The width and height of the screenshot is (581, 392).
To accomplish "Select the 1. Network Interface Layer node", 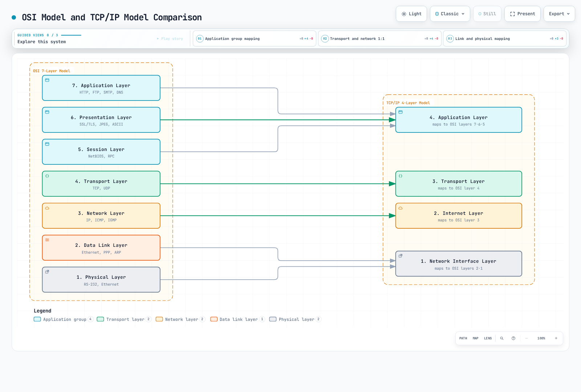I will (459, 264).
